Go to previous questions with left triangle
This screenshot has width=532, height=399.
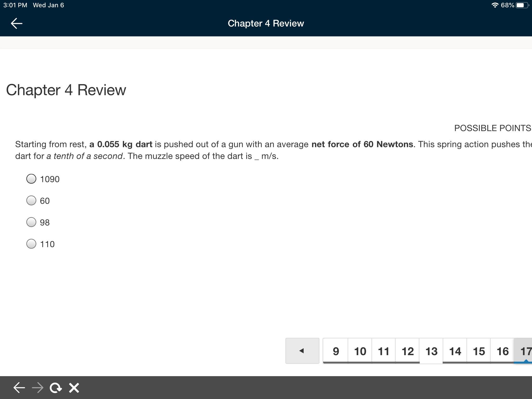(302, 351)
